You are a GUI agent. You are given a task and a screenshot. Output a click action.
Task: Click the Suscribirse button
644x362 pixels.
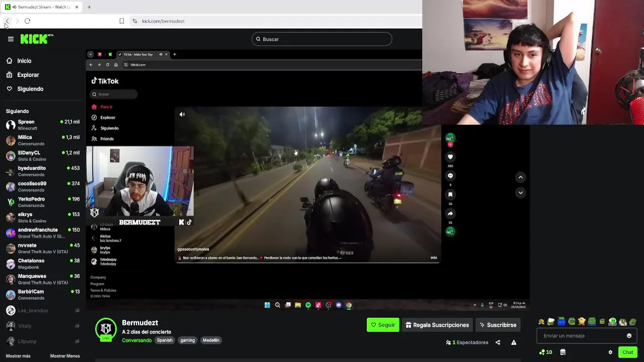coord(498,325)
